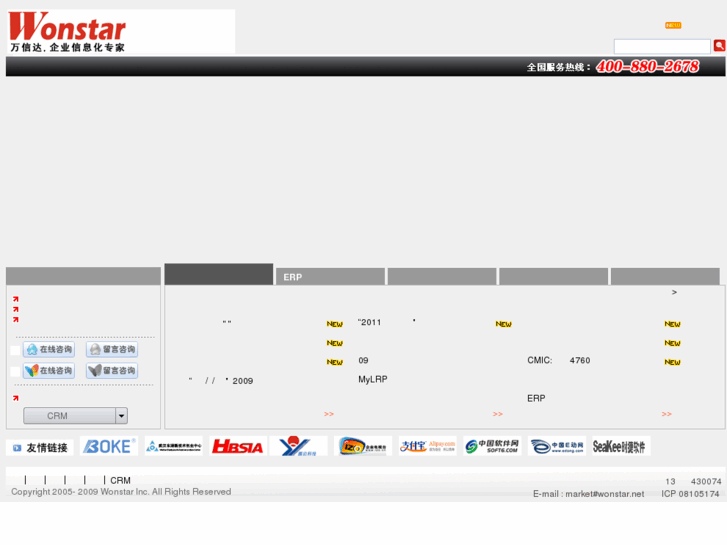The image size is (727, 545).
Task: Click the ICP 08105174 text
Action: [690, 494]
